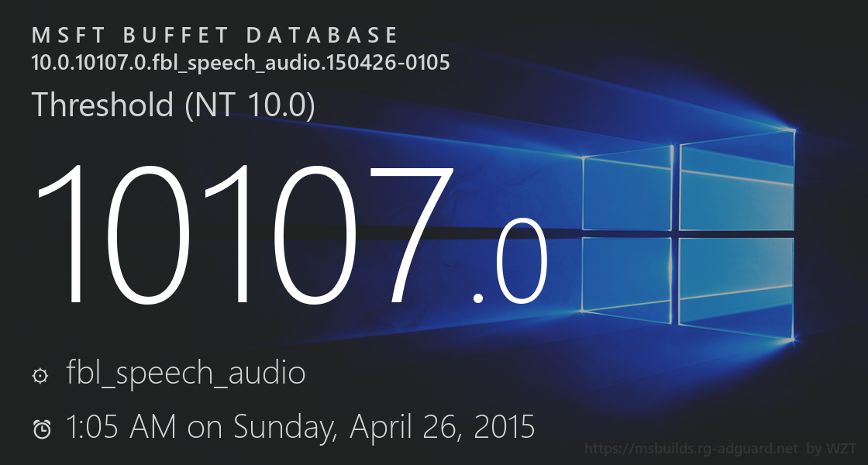Click the gear icon beside fbl_speech_audio
The width and height of the screenshot is (868, 465).
click(x=40, y=376)
